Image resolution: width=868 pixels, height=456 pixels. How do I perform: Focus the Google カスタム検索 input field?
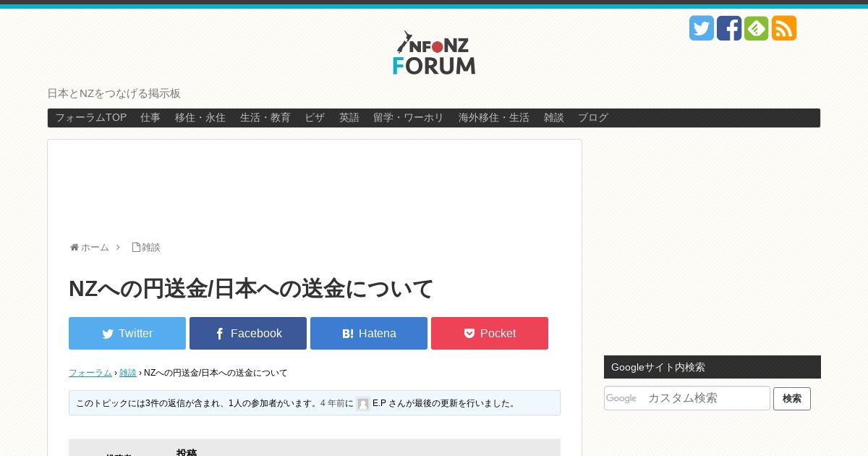pyautogui.click(x=687, y=398)
